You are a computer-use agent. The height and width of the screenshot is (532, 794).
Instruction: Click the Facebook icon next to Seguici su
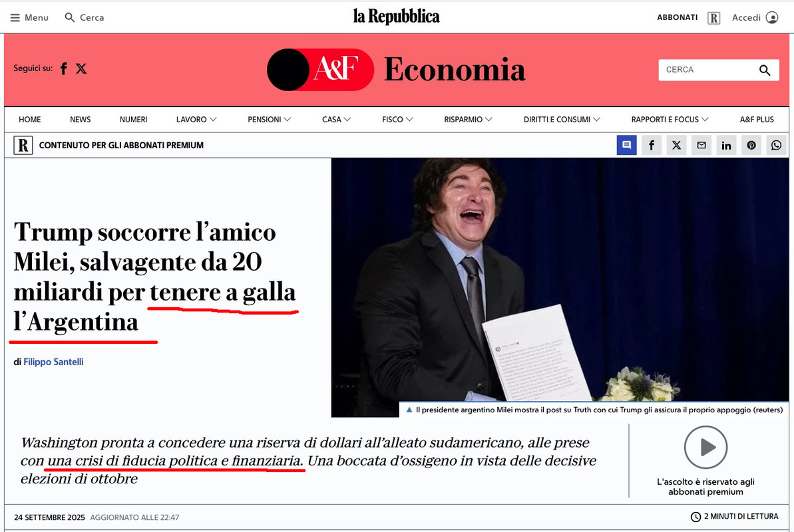[x=64, y=68]
